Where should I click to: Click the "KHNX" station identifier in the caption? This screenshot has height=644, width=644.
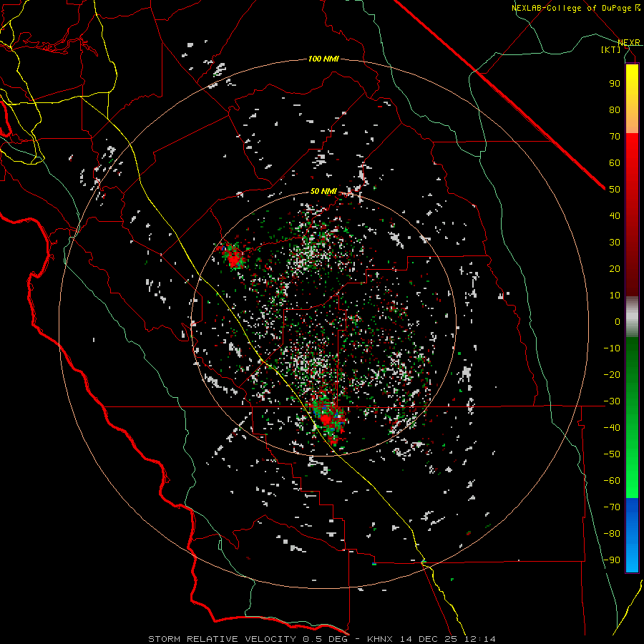[x=380, y=639]
